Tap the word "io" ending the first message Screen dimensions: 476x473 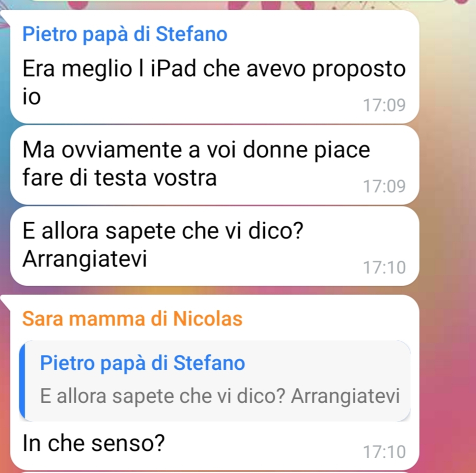coord(31,96)
